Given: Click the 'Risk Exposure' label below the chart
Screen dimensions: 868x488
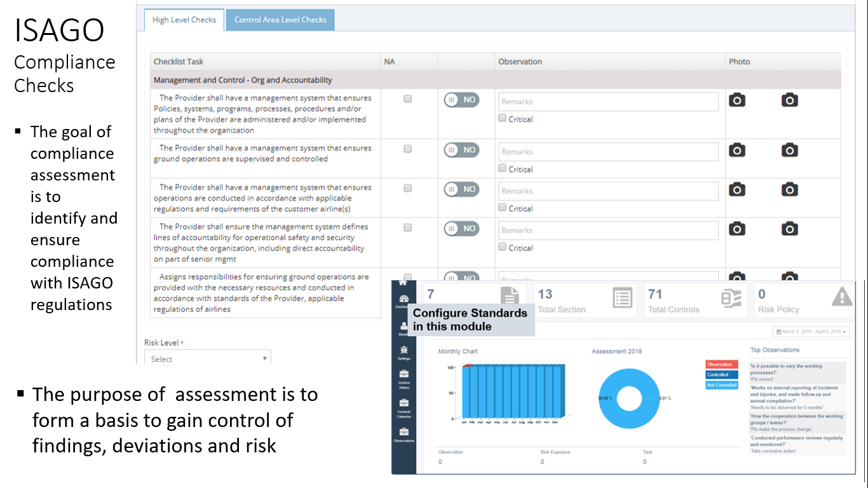Looking at the screenshot, I should (555, 452).
